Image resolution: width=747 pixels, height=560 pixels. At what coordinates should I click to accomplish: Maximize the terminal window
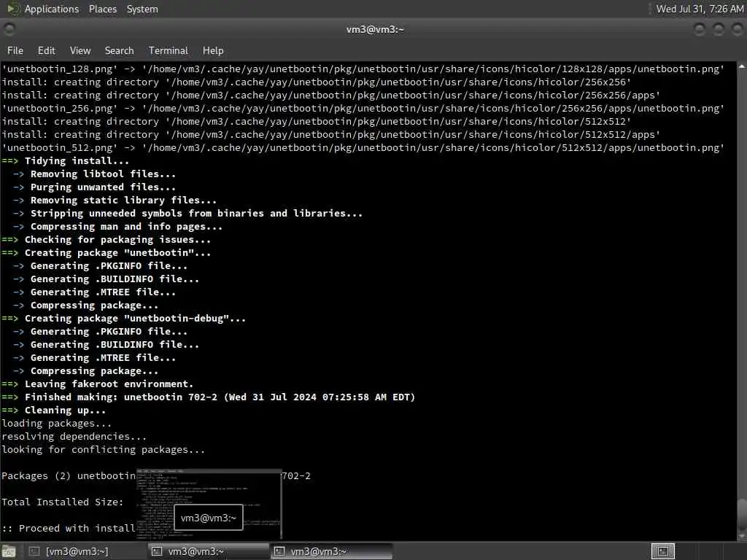[x=718, y=29]
